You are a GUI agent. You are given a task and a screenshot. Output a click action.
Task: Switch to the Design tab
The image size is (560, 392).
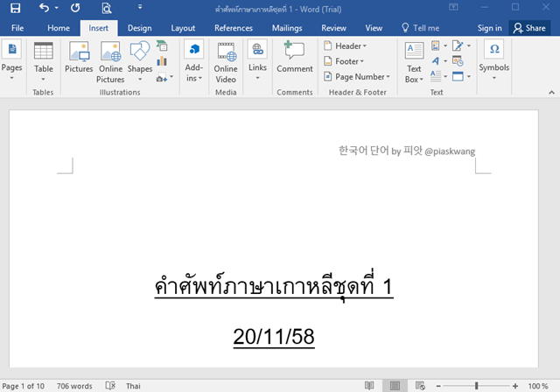tap(140, 28)
